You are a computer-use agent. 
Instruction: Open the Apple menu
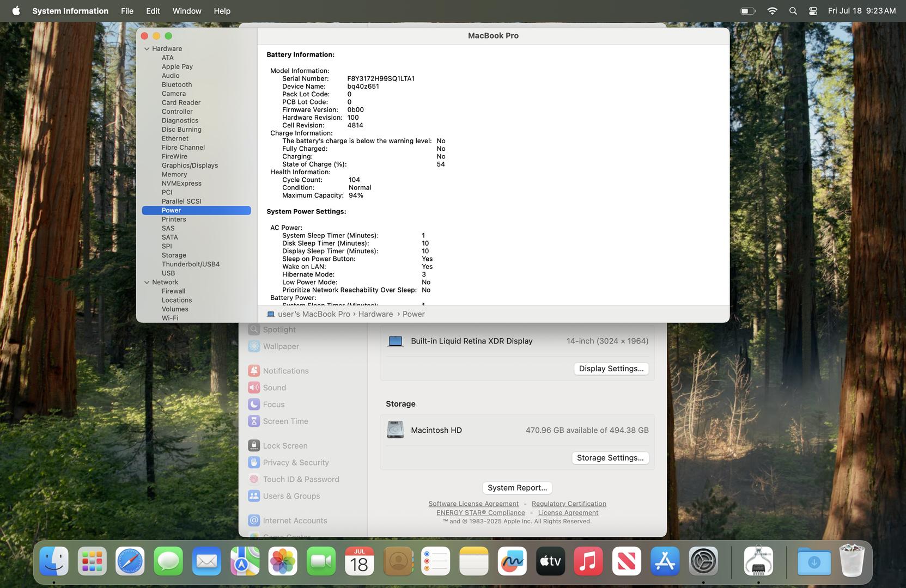[16, 11]
